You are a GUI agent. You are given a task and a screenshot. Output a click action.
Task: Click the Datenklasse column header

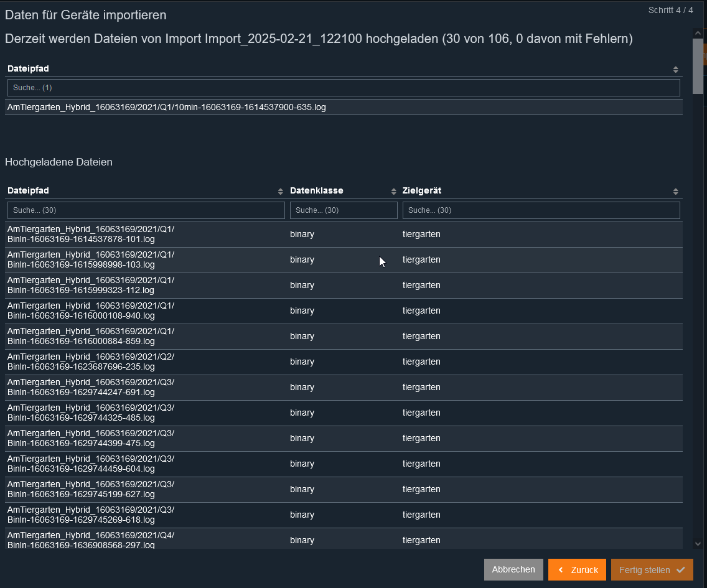[317, 191]
